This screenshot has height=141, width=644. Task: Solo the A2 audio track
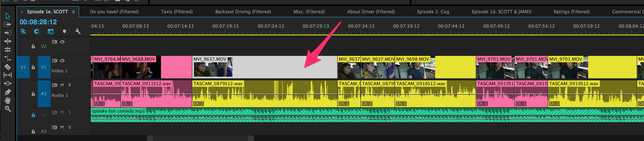(69, 112)
